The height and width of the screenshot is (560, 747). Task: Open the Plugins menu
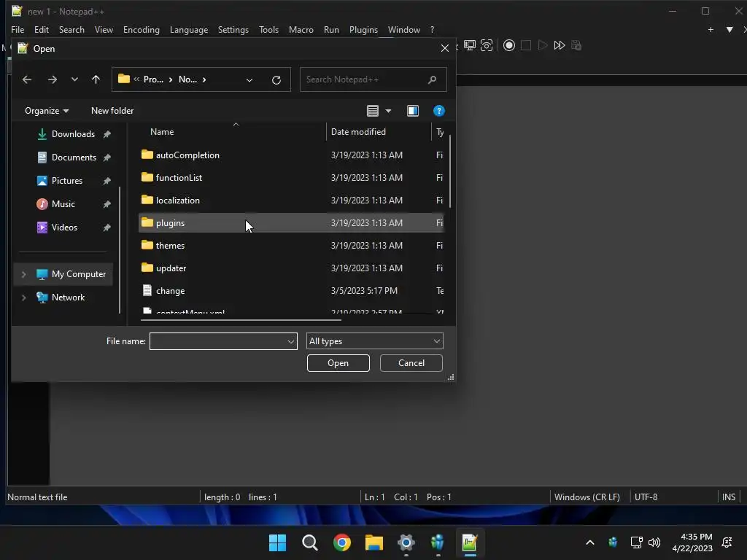tap(363, 29)
